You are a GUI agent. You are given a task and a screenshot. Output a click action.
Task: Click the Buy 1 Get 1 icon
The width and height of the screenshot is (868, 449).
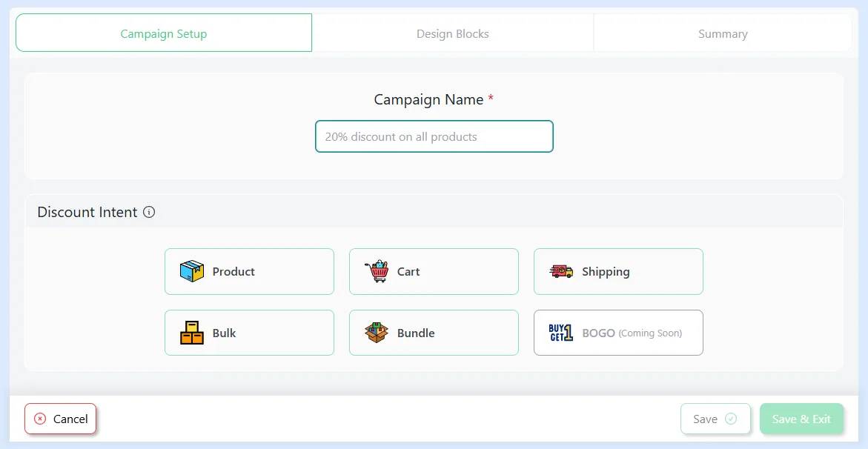coord(561,333)
